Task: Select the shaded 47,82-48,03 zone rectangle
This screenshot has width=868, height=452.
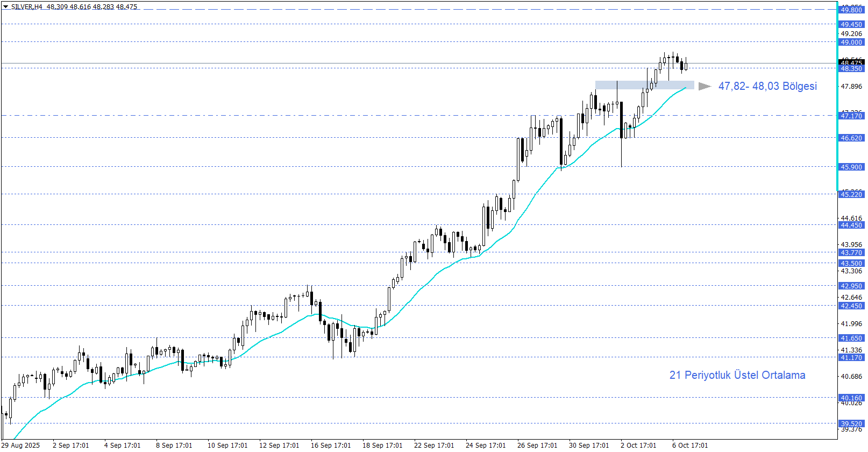Action: tap(644, 85)
